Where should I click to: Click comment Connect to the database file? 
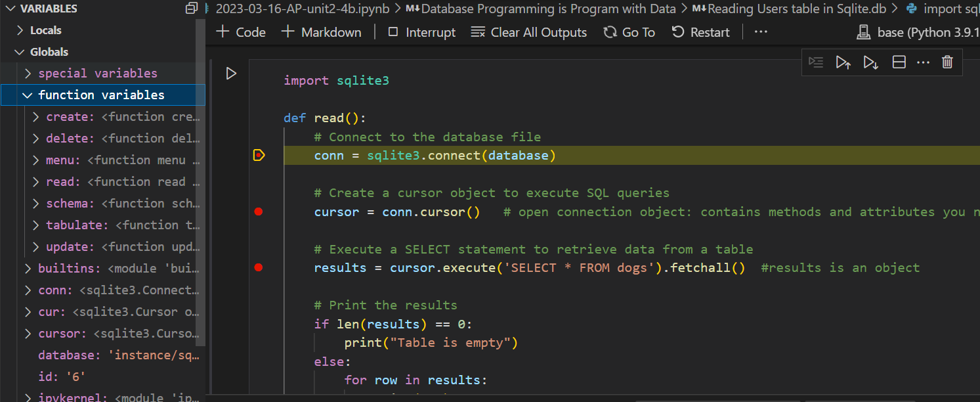(427, 137)
